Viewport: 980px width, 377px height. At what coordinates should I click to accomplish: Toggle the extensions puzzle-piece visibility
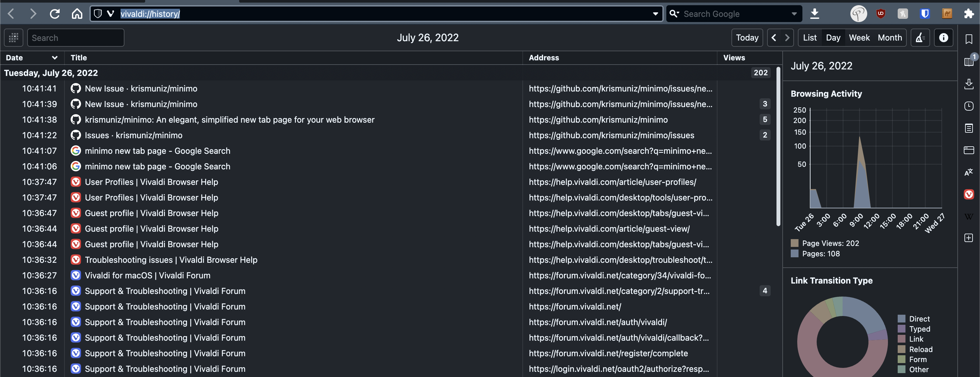point(969,14)
